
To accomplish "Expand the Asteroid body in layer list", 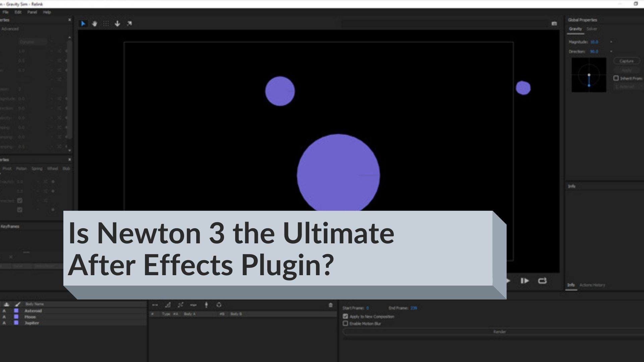I will (x=4, y=311).
